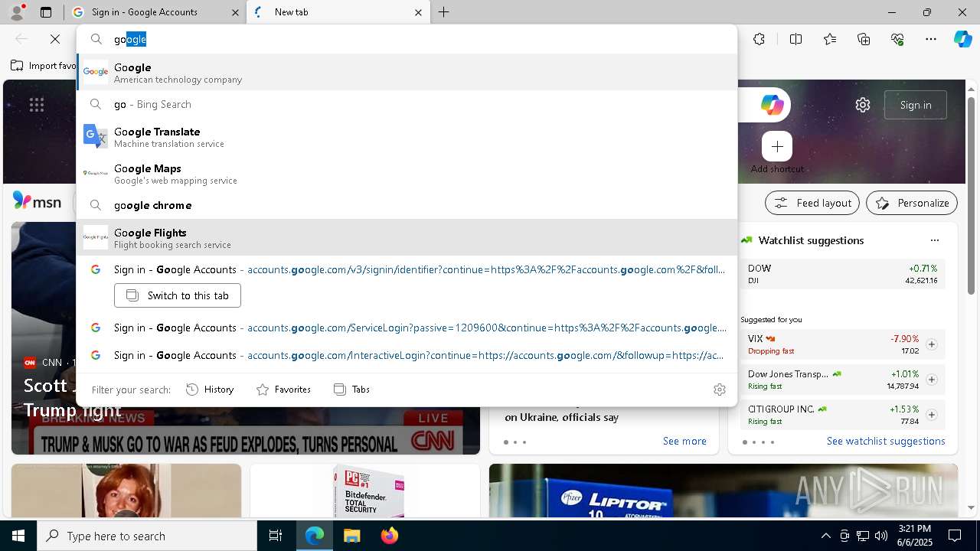Open Collections icon in toolbar
The width and height of the screenshot is (980, 551).
(x=864, y=39)
